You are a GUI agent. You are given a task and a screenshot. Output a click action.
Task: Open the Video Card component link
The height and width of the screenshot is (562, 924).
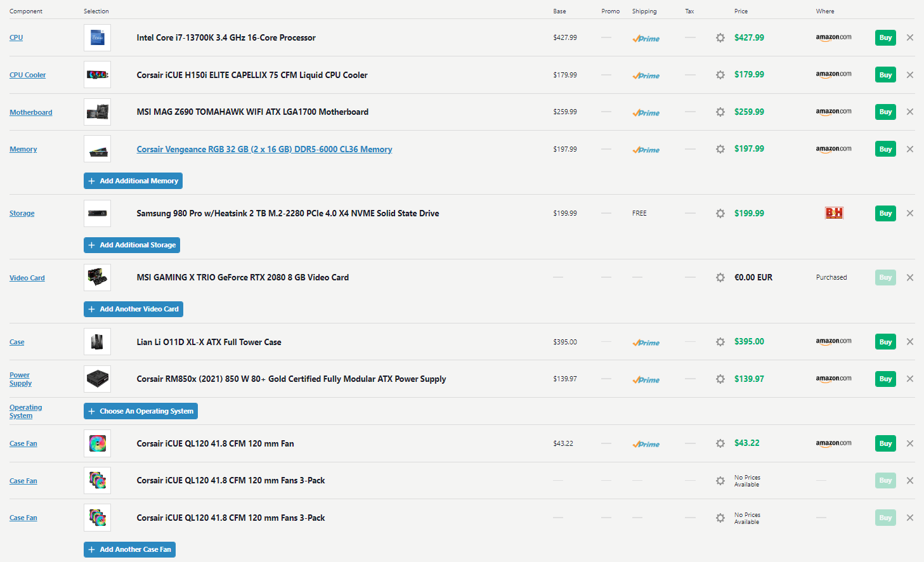click(x=27, y=278)
